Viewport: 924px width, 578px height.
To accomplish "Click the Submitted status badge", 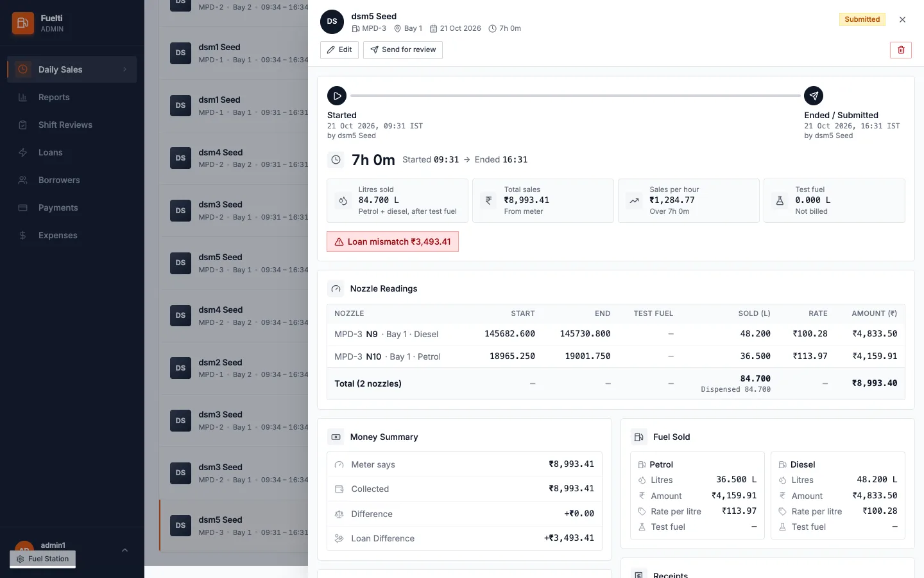I will click(862, 19).
